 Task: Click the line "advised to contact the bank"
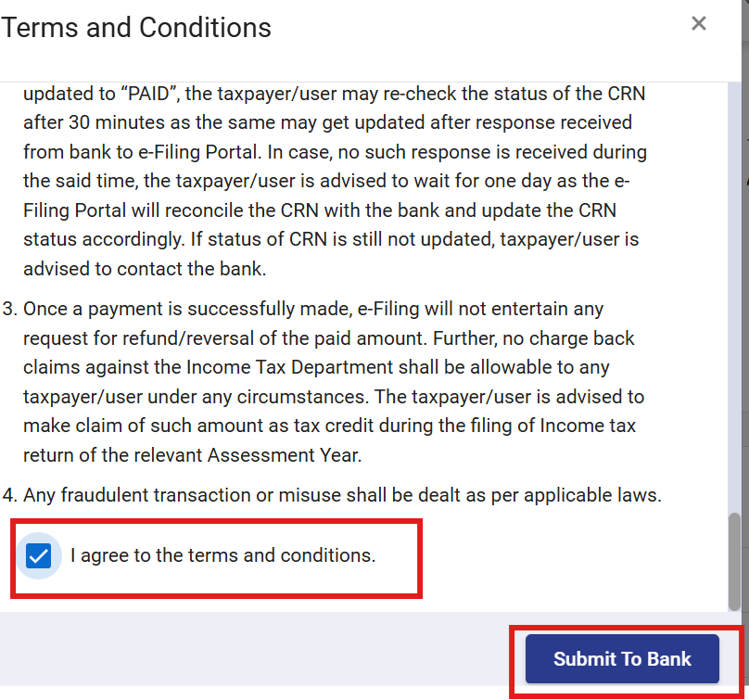coord(145,269)
